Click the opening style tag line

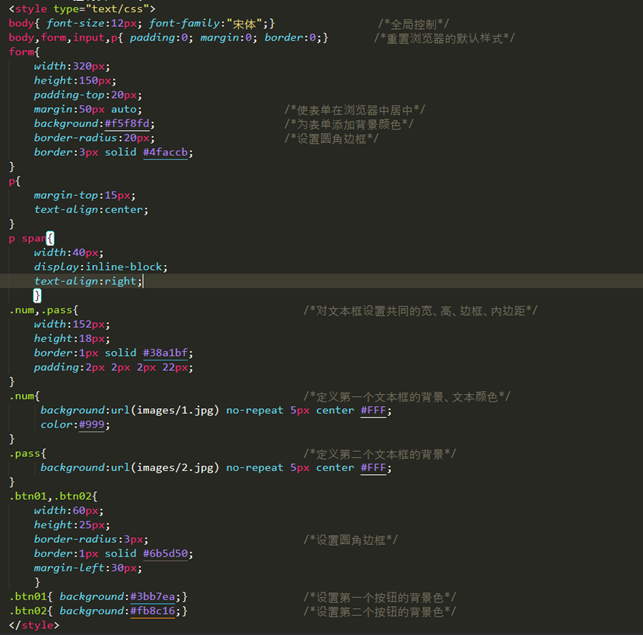point(82,9)
